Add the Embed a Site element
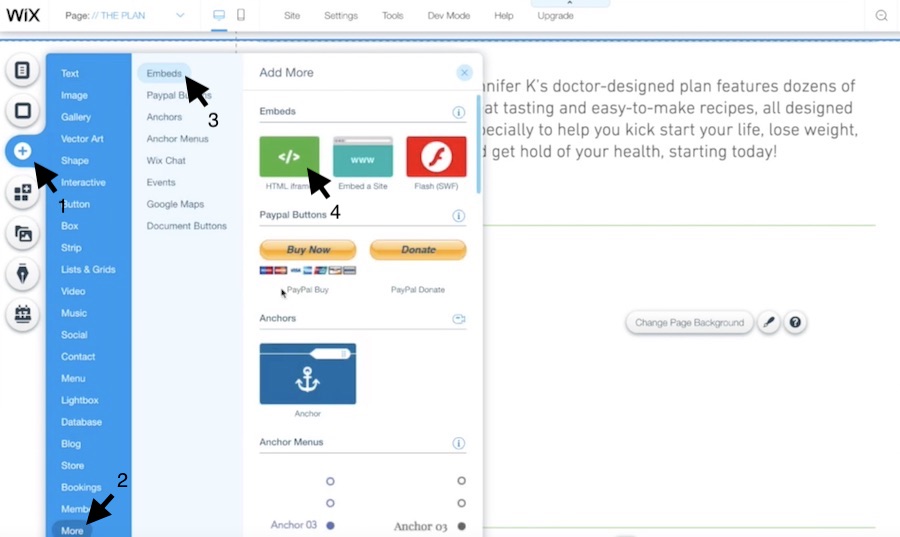 [x=363, y=157]
